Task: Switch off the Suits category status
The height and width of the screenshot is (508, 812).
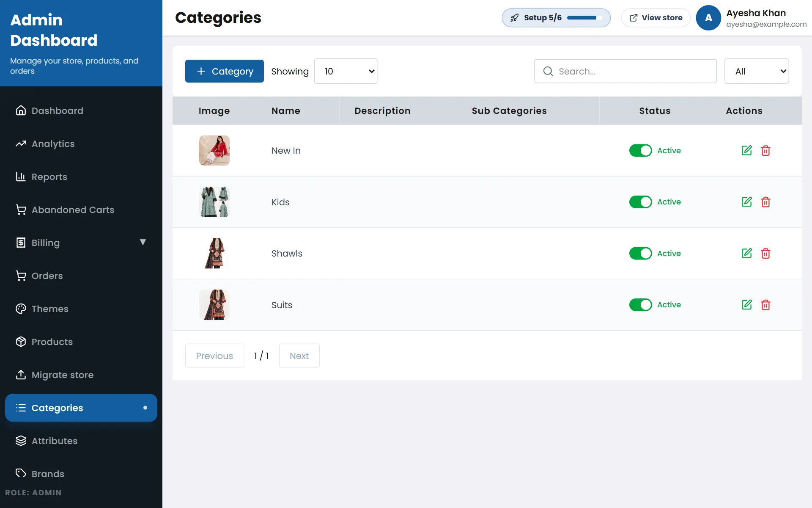Action: [x=640, y=305]
